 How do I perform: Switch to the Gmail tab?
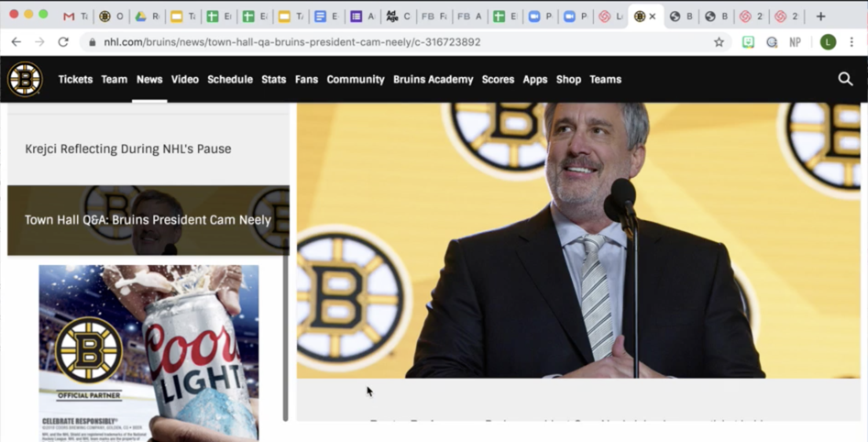point(75,17)
